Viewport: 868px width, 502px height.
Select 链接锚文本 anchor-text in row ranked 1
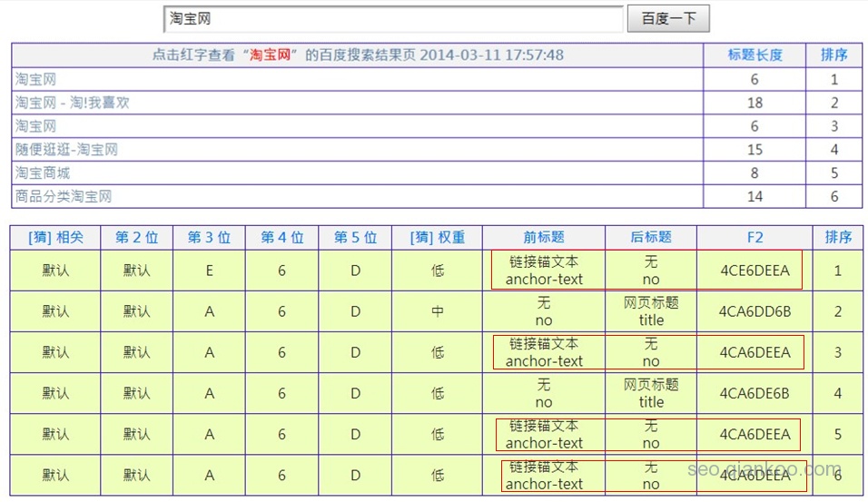[544, 271]
